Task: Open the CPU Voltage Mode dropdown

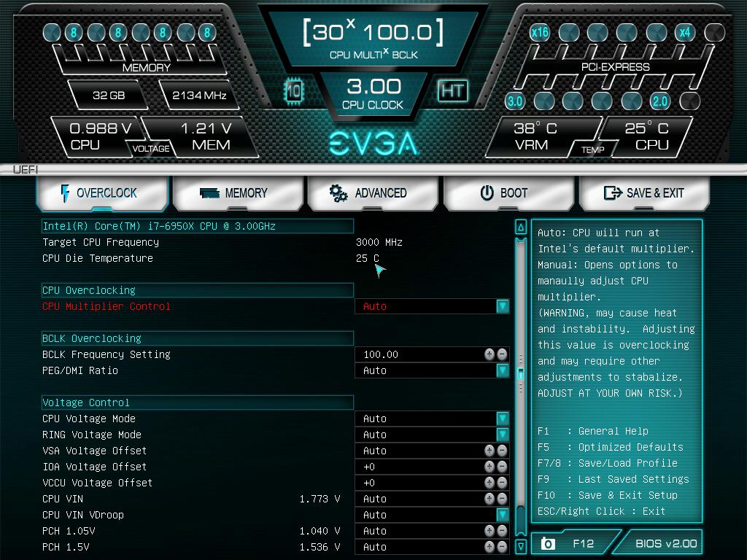Action: (x=502, y=419)
